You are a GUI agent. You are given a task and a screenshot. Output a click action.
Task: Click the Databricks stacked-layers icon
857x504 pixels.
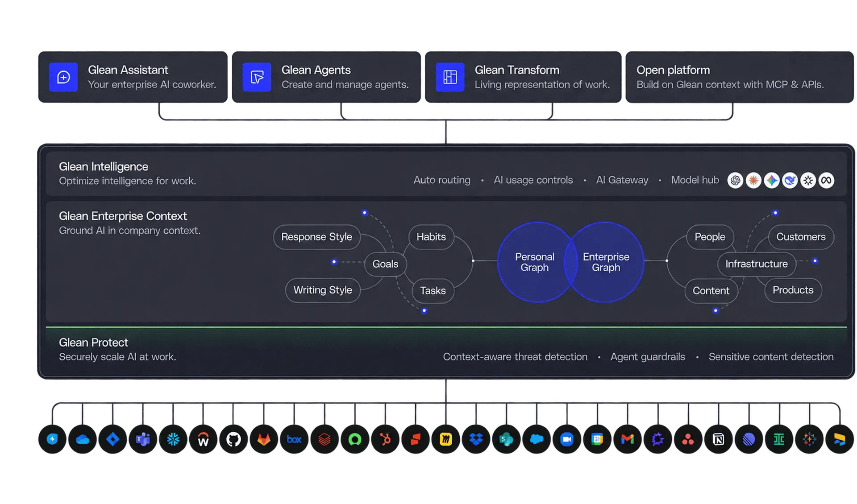(324, 439)
